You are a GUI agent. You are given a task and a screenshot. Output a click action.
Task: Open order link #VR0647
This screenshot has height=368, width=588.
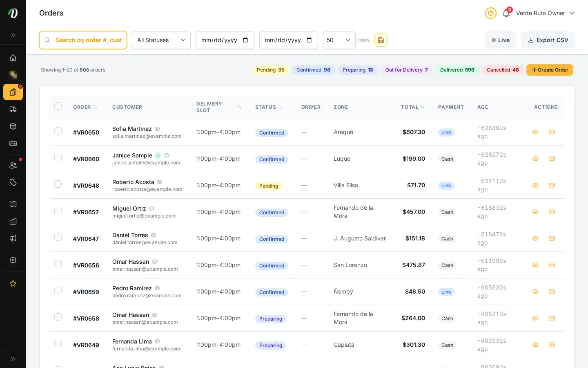coord(86,239)
